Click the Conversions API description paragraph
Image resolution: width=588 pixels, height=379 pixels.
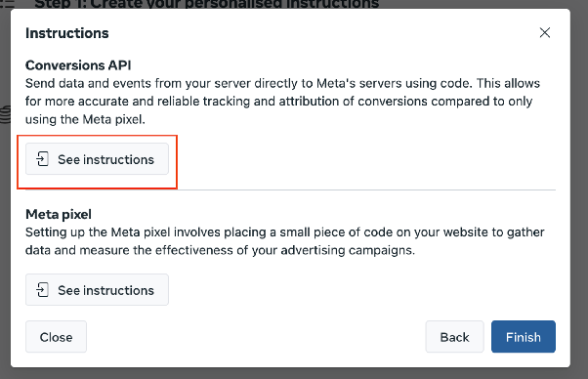tap(282, 102)
